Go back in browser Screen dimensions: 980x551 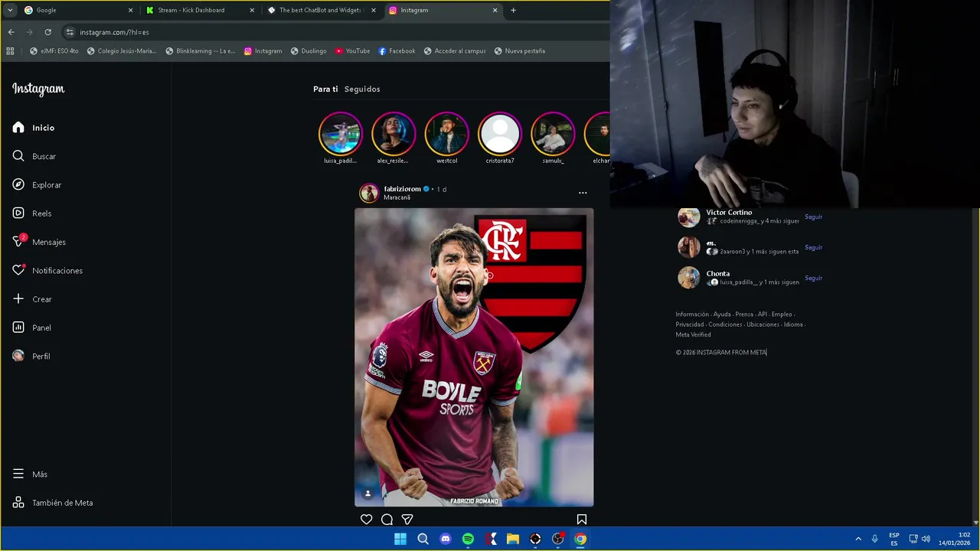pos(11,32)
